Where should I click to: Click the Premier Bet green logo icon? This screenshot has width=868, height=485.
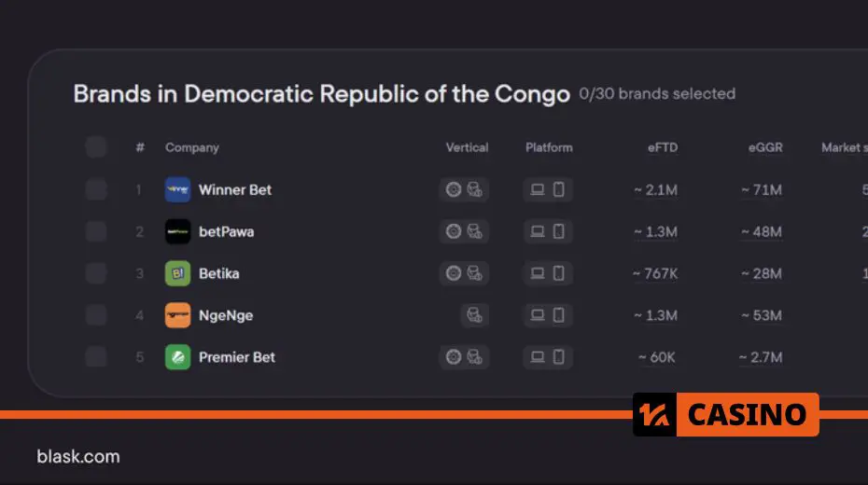point(177,357)
